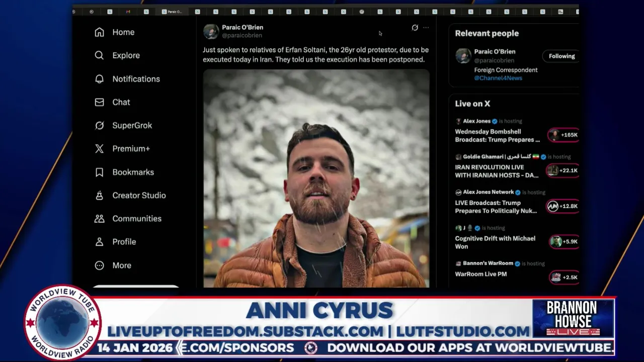644x362 pixels.
Task: Open the Explore search page
Action: pyautogui.click(x=117, y=55)
